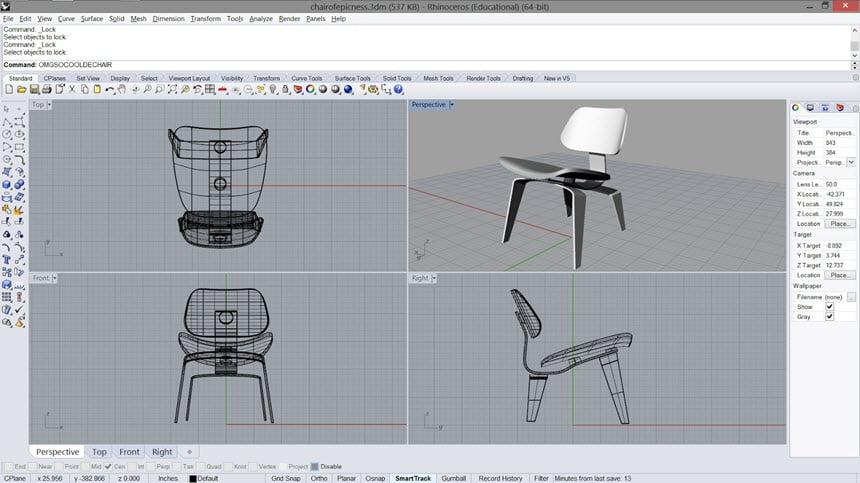Cut selection with the scissors icon
This screenshot has width=860, height=483.
click(72, 89)
